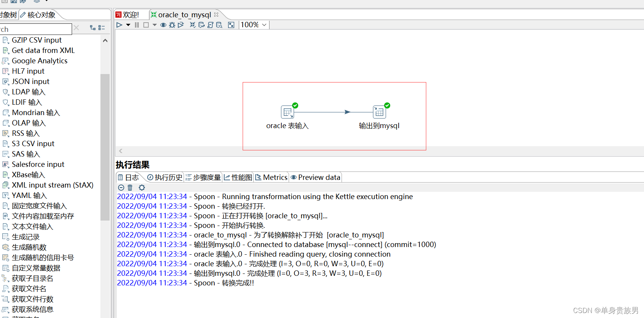
Task: Select Google Analytics step
Action: pos(39,61)
